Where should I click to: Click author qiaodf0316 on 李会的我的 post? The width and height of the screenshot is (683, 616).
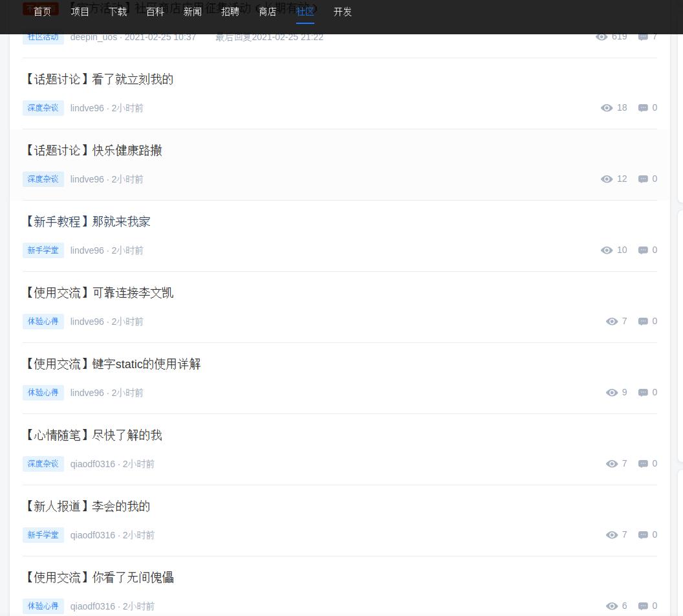point(92,535)
